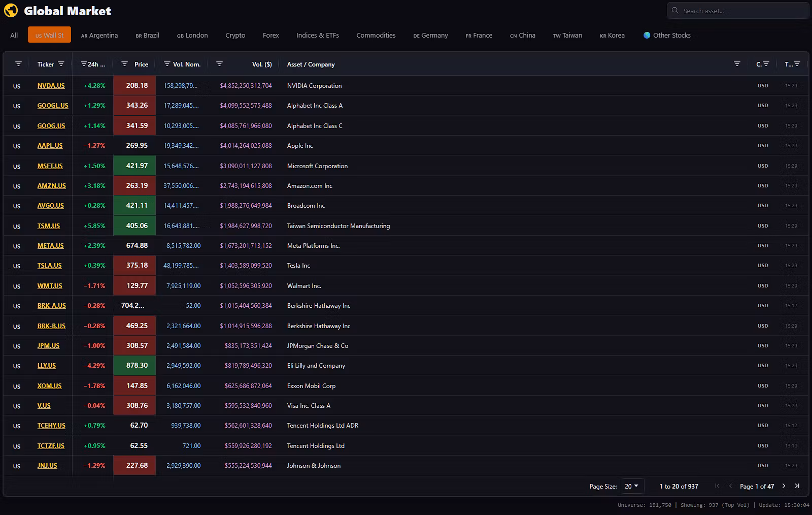This screenshot has width=812, height=515.
Task: Switch to the Crypto tab
Action: coord(235,35)
